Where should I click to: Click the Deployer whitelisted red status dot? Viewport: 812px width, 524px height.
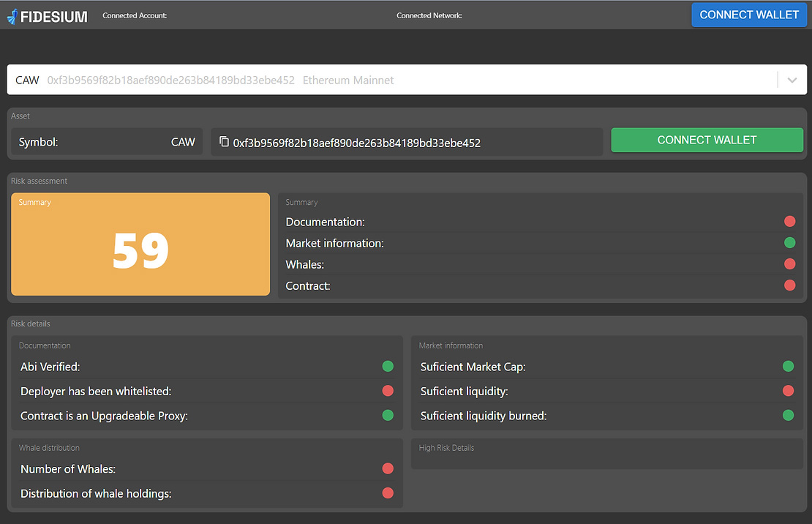pos(388,391)
